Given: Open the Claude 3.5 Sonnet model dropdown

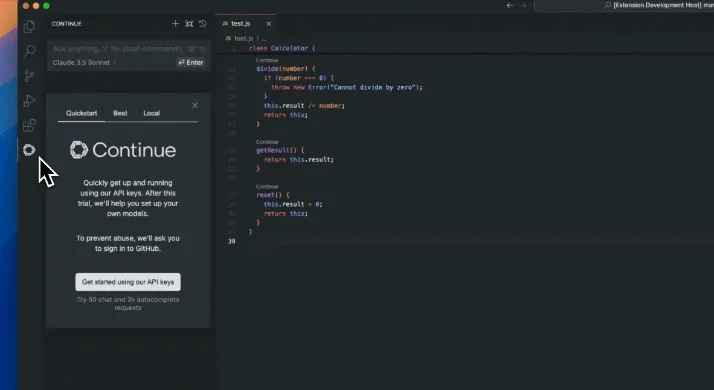Looking at the screenshot, I should 84,62.
